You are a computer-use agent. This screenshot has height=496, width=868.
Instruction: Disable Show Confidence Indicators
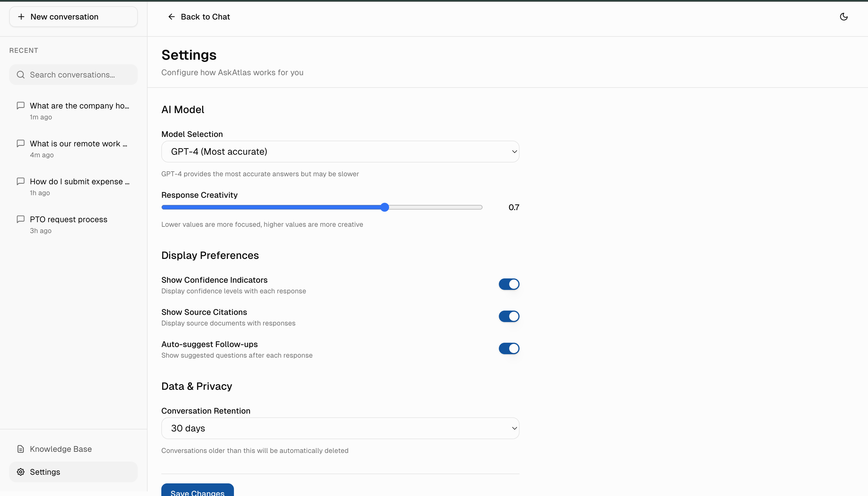click(509, 284)
